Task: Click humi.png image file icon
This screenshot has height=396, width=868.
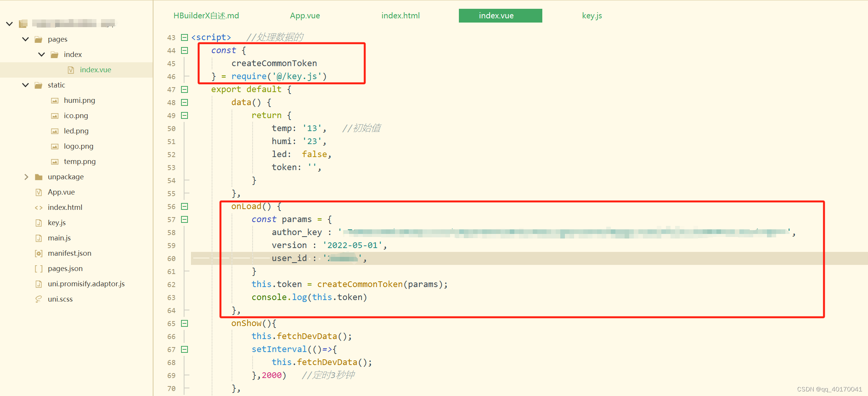Action: pyautogui.click(x=55, y=101)
